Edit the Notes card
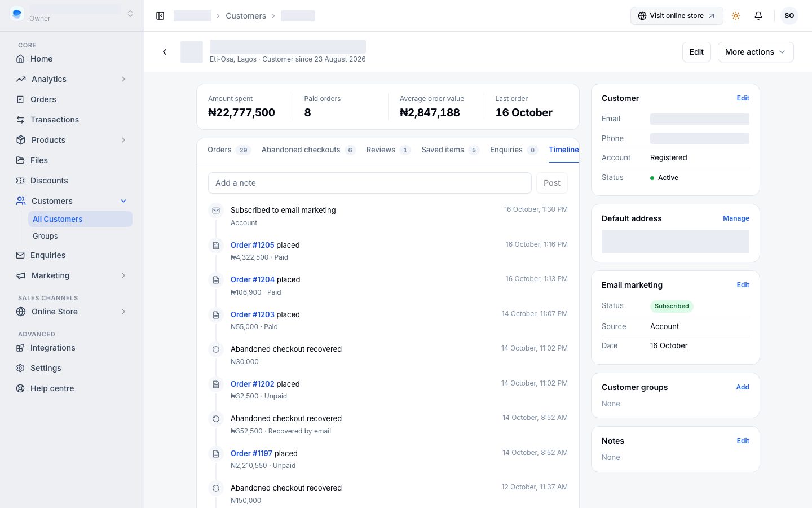Image resolution: width=812 pixels, height=508 pixels. [x=743, y=441]
